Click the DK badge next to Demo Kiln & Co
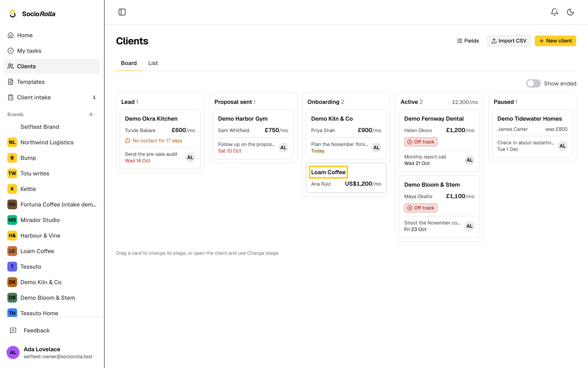The image size is (588, 368). [x=12, y=282]
